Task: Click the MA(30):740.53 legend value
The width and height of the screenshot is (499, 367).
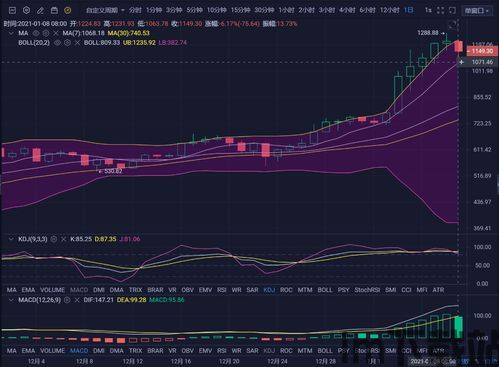Action: 129,33
